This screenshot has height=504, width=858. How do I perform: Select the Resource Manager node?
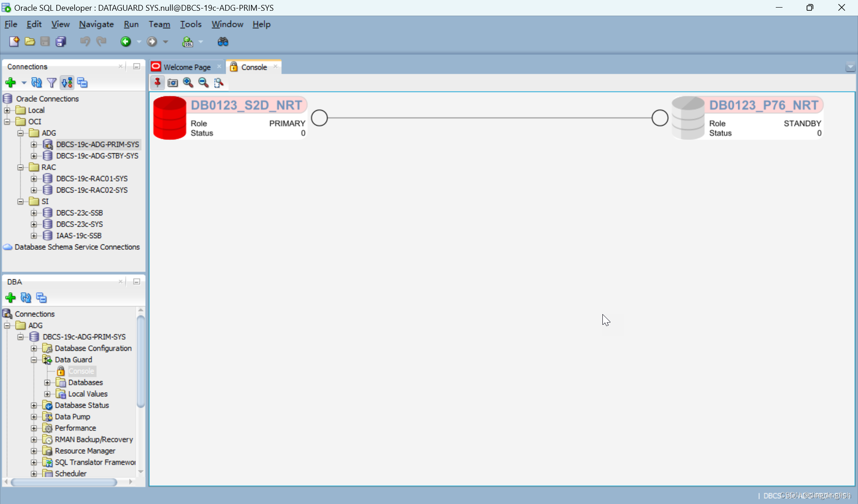[x=85, y=451]
